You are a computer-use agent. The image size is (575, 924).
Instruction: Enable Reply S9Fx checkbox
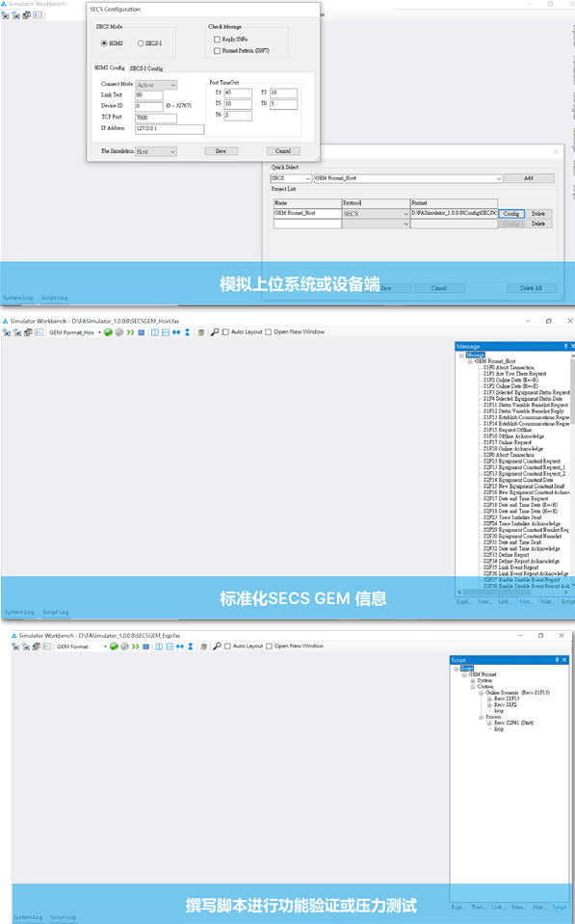click(217, 39)
